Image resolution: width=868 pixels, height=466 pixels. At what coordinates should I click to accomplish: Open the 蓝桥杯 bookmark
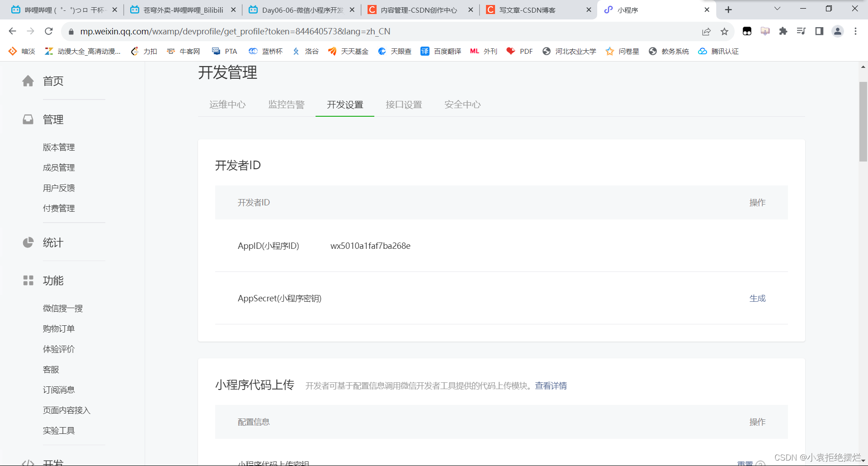click(x=266, y=51)
